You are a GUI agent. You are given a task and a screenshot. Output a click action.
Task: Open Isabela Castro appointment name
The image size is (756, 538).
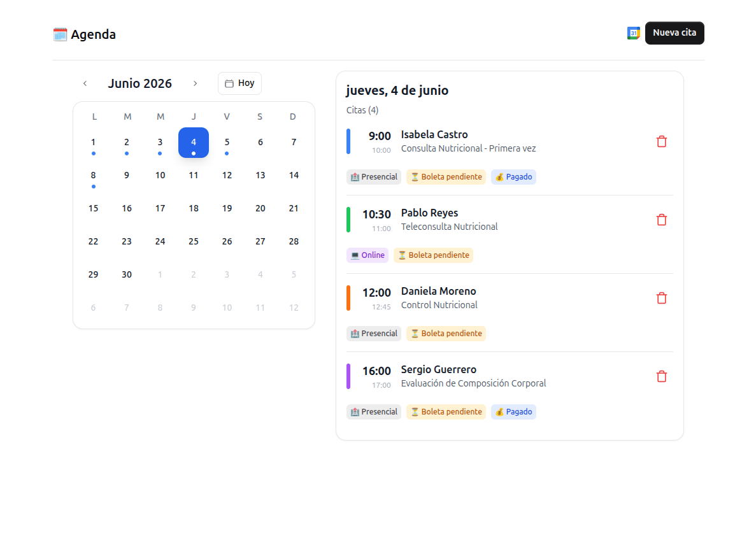434,134
